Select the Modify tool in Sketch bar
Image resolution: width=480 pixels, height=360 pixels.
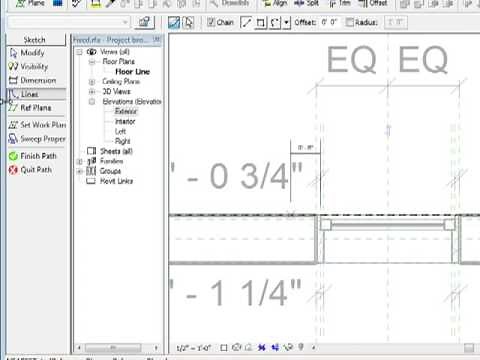27,53
